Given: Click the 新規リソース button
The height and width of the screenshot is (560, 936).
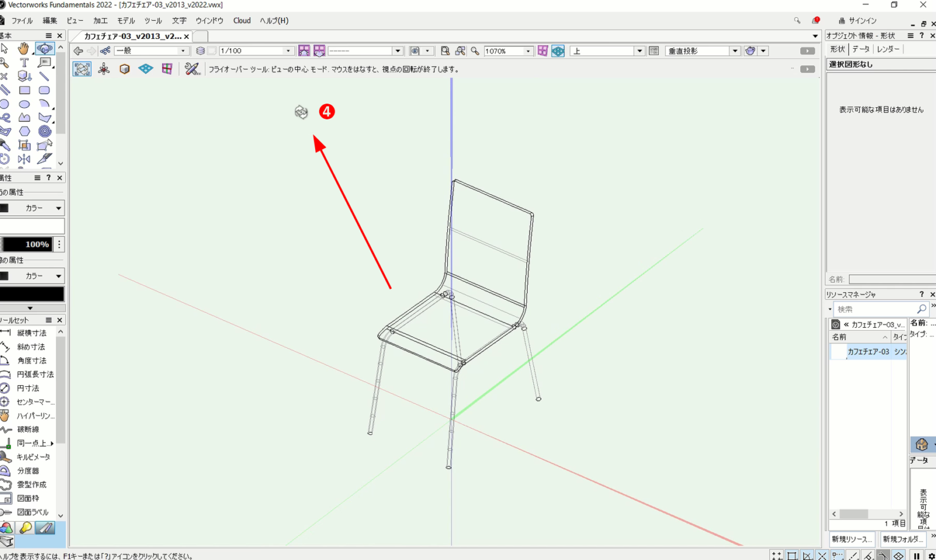Looking at the screenshot, I should [852, 539].
